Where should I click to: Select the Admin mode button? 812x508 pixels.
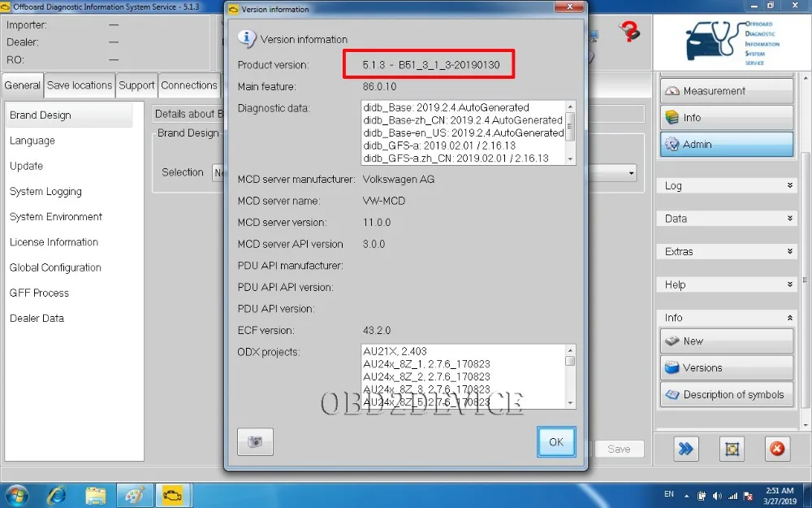pyautogui.click(x=727, y=144)
